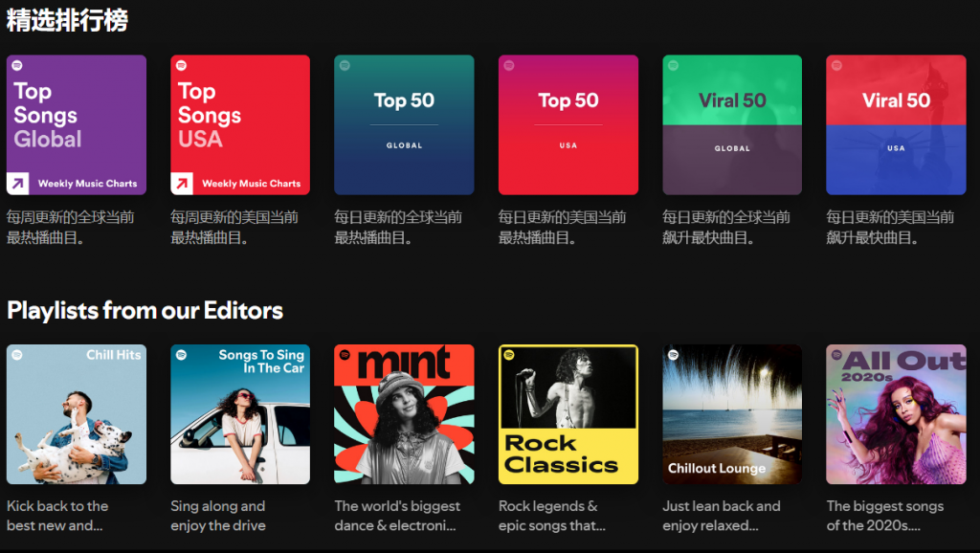
Task: Open the Chillout Lounge playlist cover
Action: click(732, 414)
